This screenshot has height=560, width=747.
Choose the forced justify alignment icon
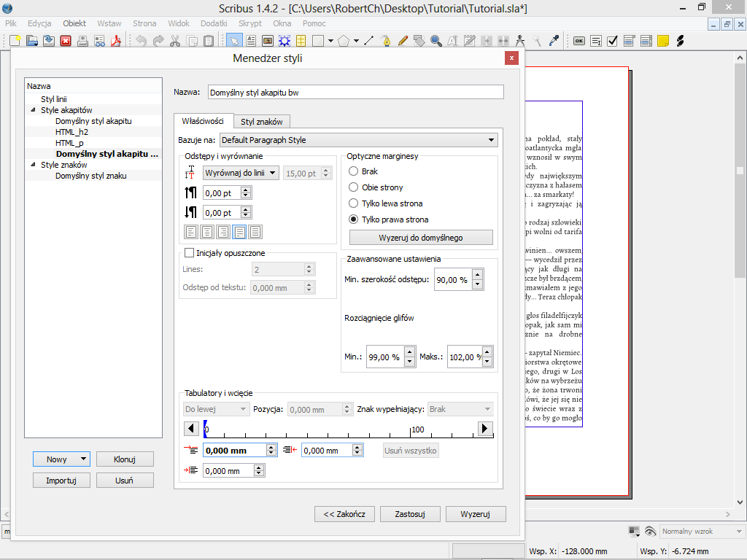(255, 232)
